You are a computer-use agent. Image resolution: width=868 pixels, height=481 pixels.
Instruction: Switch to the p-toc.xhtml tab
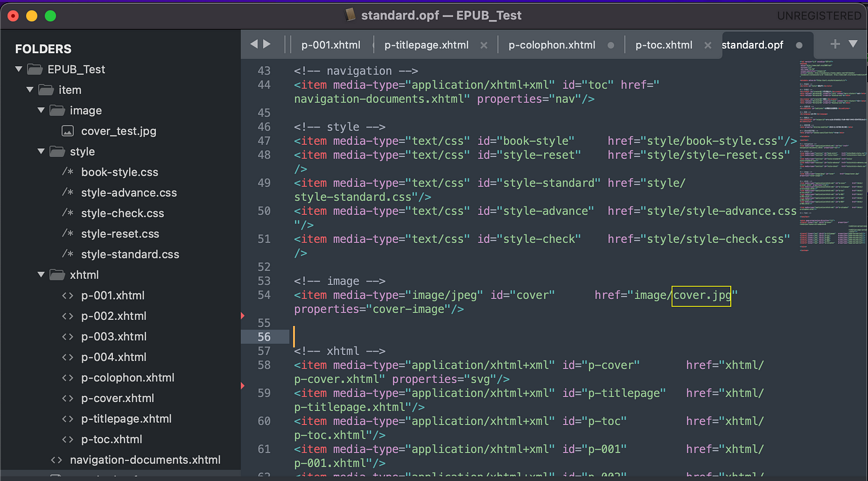pyautogui.click(x=664, y=45)
